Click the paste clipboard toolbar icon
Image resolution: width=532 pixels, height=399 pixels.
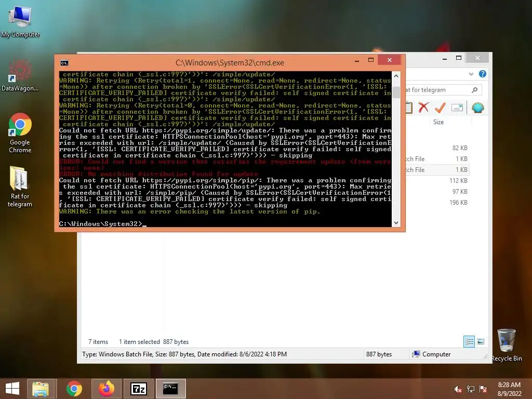tap(409, 108)
